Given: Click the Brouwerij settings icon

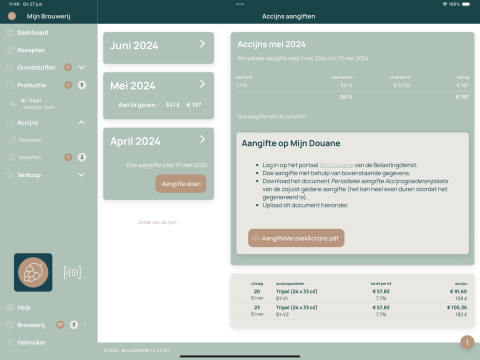Looking at the screenshot, I should click(10, 325).
